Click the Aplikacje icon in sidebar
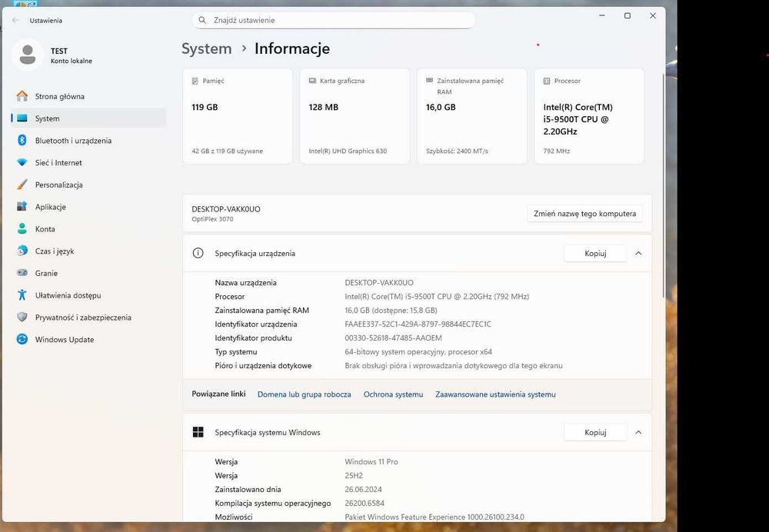 22,207
